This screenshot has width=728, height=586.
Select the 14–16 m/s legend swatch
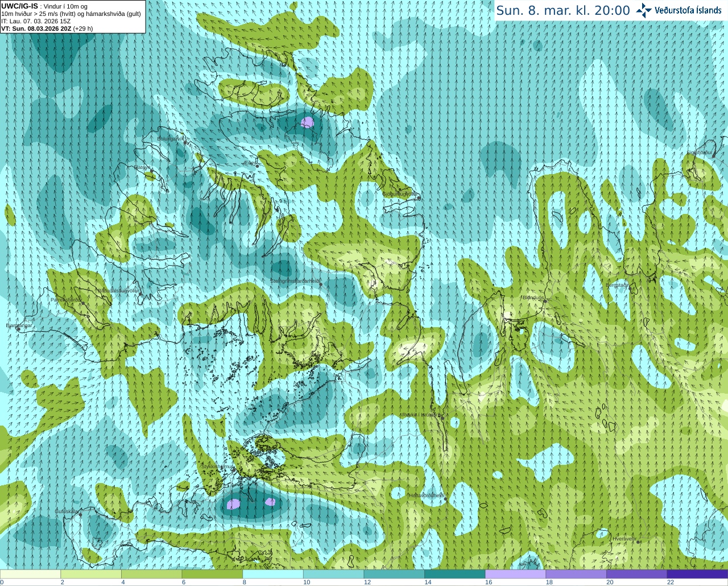pos(455,574)
